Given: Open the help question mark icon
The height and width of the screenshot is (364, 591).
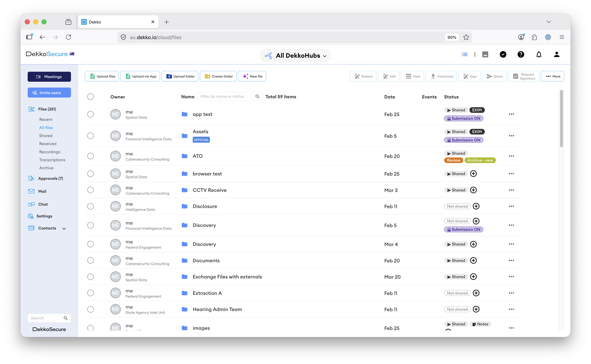Looking at the screenshot, I should point(521,55).
